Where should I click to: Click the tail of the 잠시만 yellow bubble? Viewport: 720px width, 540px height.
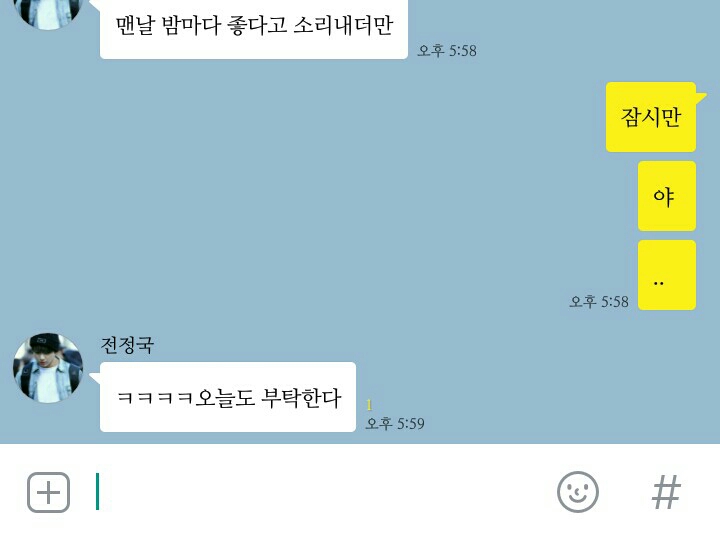[x=701, y=96]
